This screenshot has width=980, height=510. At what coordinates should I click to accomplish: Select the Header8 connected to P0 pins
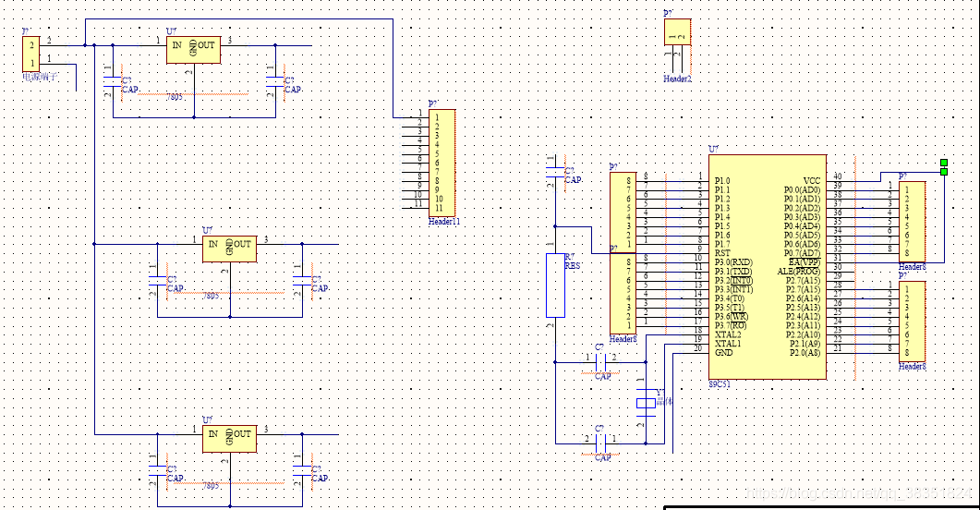[x=912, y=221]
